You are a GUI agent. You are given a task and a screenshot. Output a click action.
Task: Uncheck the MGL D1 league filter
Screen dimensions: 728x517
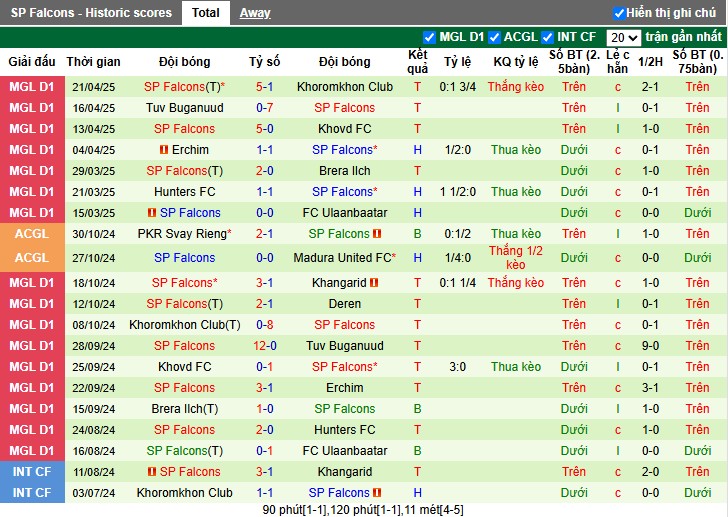point(429,37)
